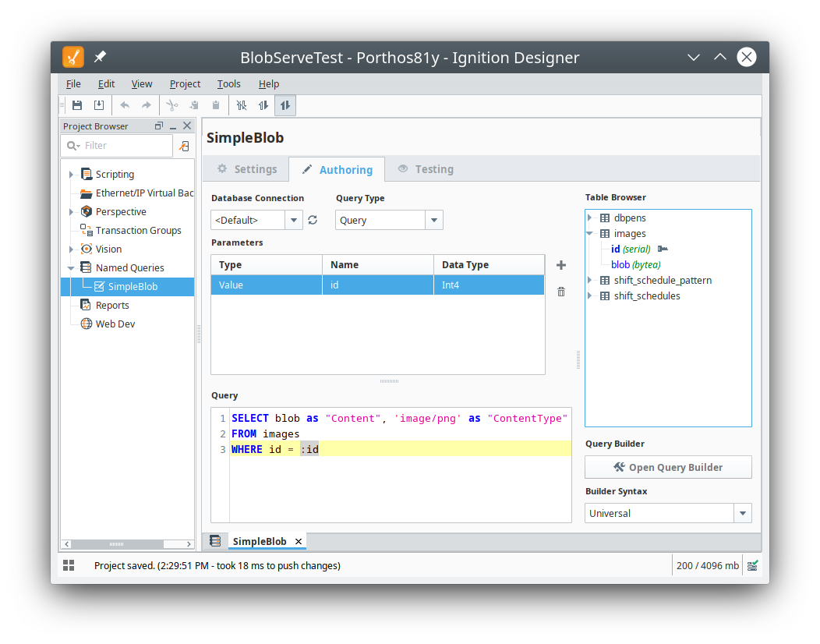Expand the dbpens table
Screen dimensions: 820x644
click(x=590, y=218)
